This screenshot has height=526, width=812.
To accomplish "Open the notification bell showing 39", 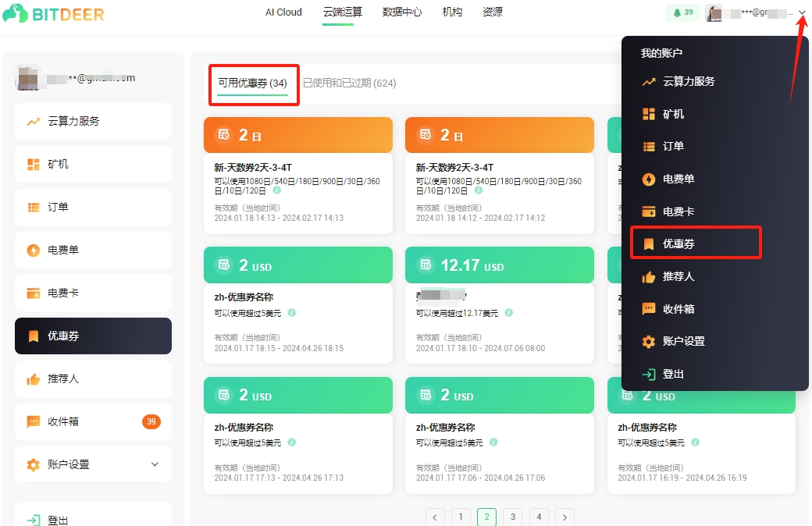I will point(682,12).
